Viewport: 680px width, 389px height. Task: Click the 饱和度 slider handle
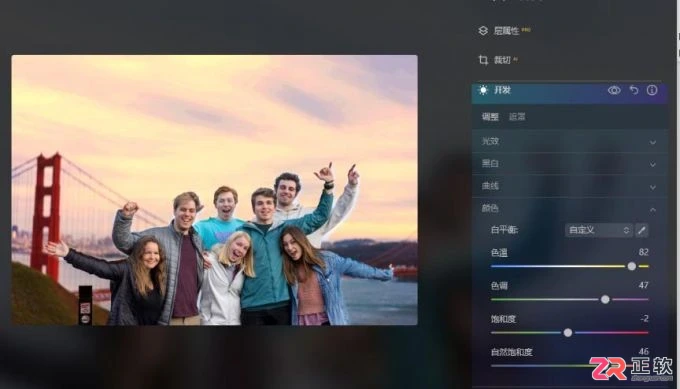568,333
